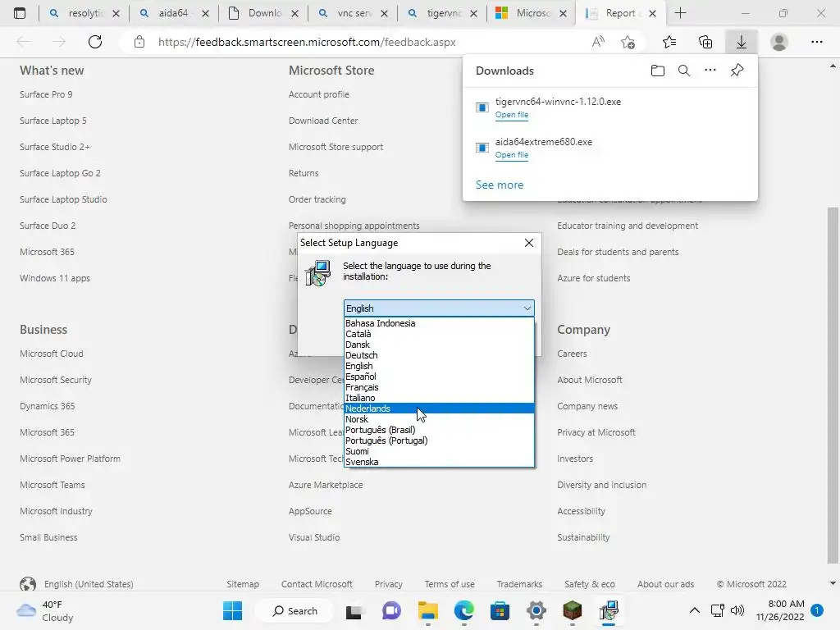The height and width of the screenshot is (630, 840).
Task: Open Careers link under Company
Action: (572, 354)
